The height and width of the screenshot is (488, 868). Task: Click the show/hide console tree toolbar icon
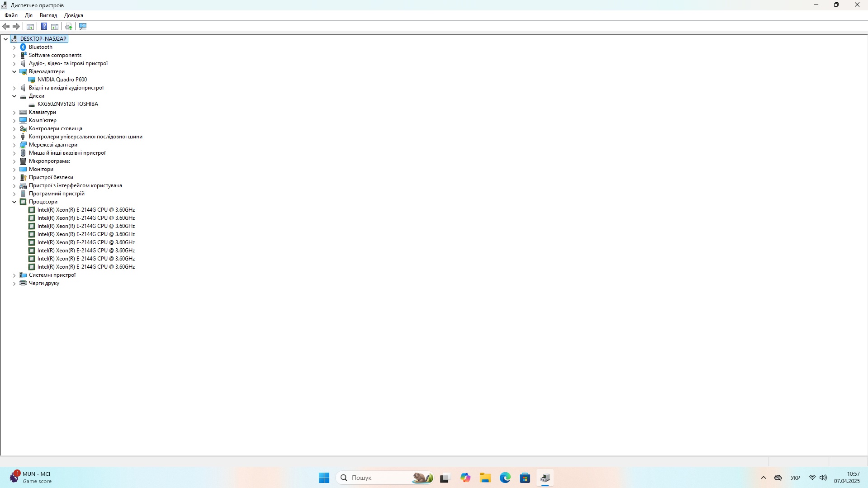(30, 26)
